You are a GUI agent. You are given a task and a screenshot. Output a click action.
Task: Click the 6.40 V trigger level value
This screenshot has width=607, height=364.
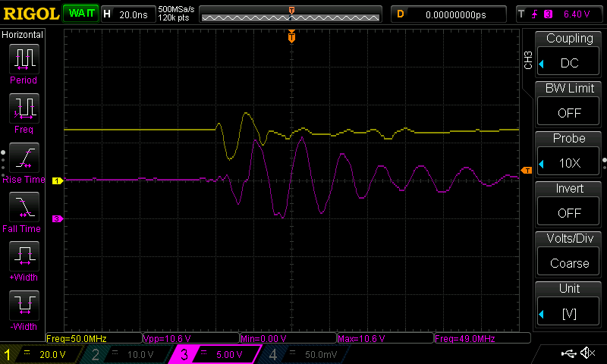coord(577,14)
